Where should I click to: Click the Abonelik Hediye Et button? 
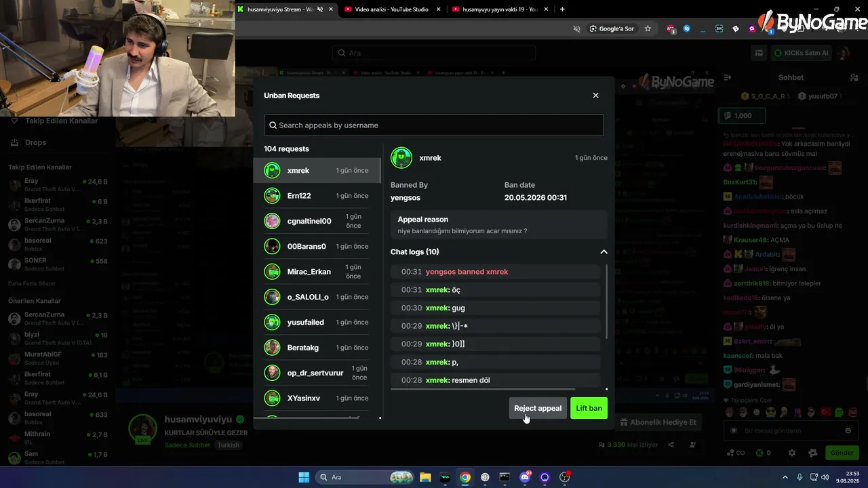pyautogui.click(x=658, y=422)
